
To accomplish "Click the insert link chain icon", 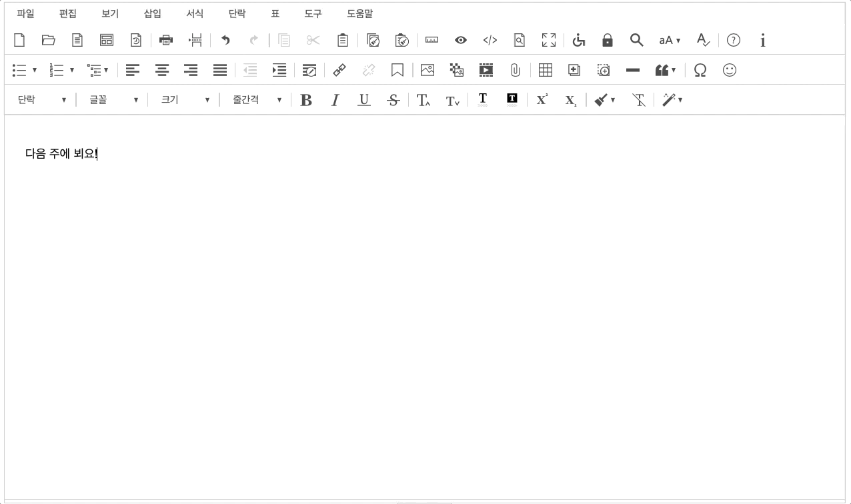I will [339, 70].
